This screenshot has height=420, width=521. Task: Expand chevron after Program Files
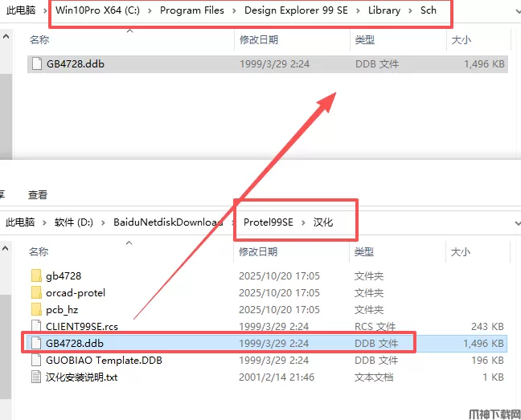click(234, 11)
